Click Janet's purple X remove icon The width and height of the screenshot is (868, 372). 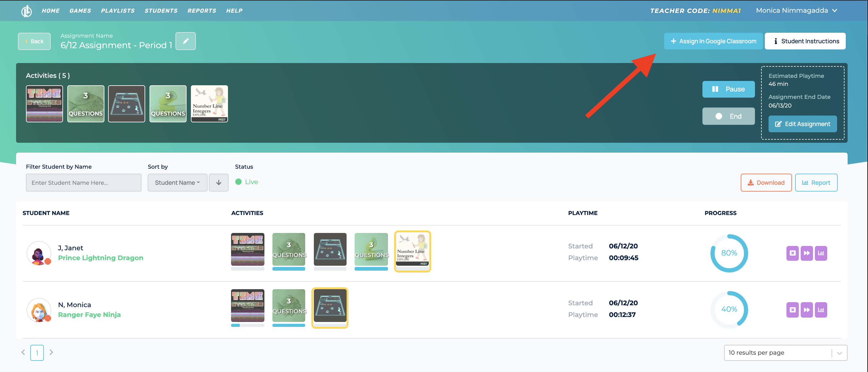(x=792, y=253)
